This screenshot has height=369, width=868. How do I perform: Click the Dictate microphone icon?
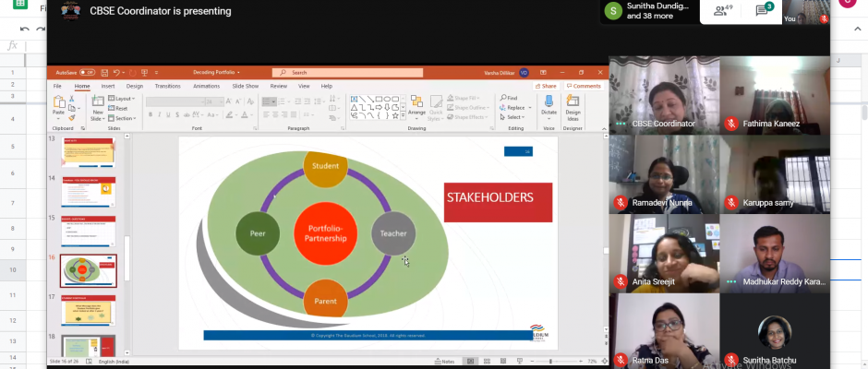[x=549, y=101]
